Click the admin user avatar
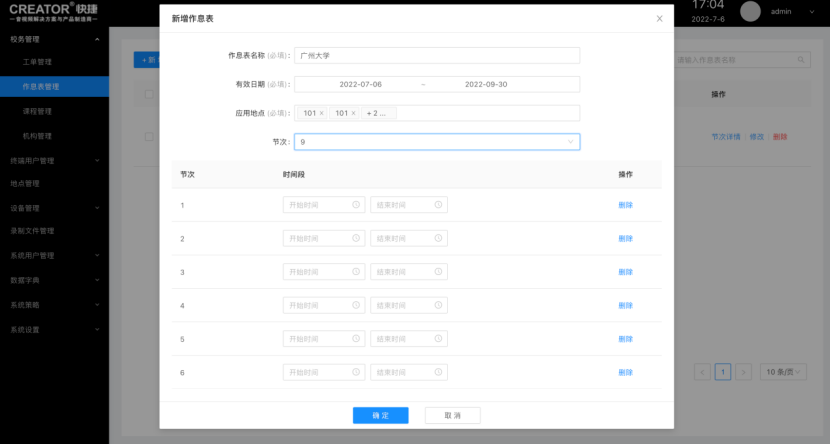830x444 pixels. (750, 11)
